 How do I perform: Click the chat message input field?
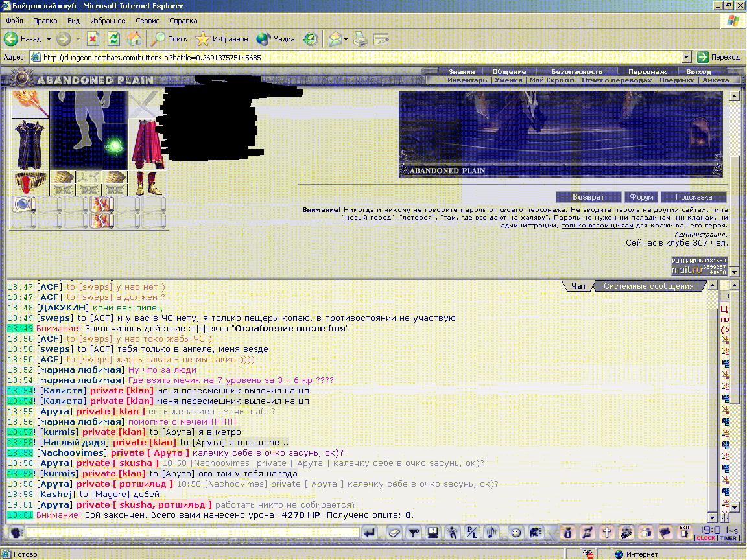point(193,532)
